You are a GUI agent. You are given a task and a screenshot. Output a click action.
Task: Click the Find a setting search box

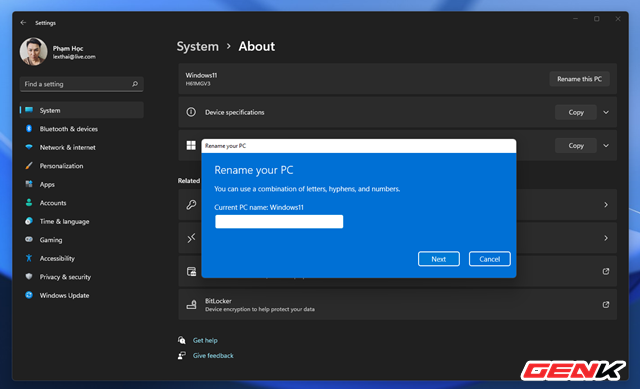(82, 84)
